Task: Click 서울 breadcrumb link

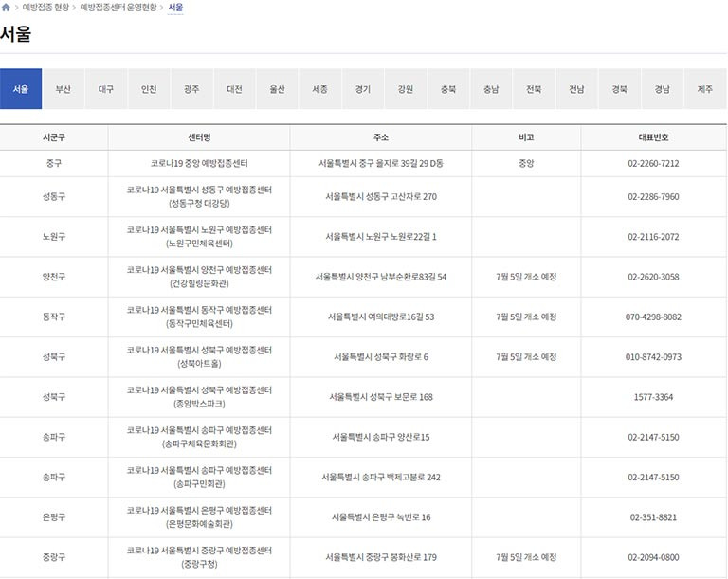Action: [175, 8]
